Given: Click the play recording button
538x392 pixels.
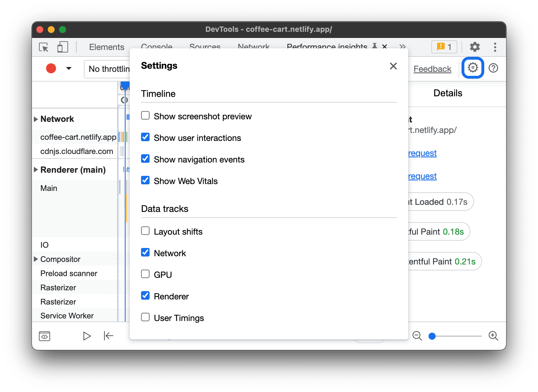Looking at the screenshot, I should click(87, 336).
